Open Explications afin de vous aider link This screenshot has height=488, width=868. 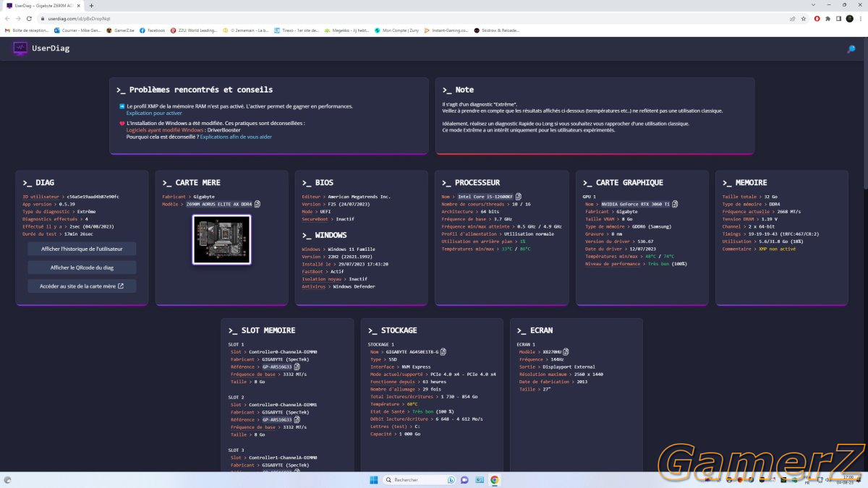coord(236,137)
